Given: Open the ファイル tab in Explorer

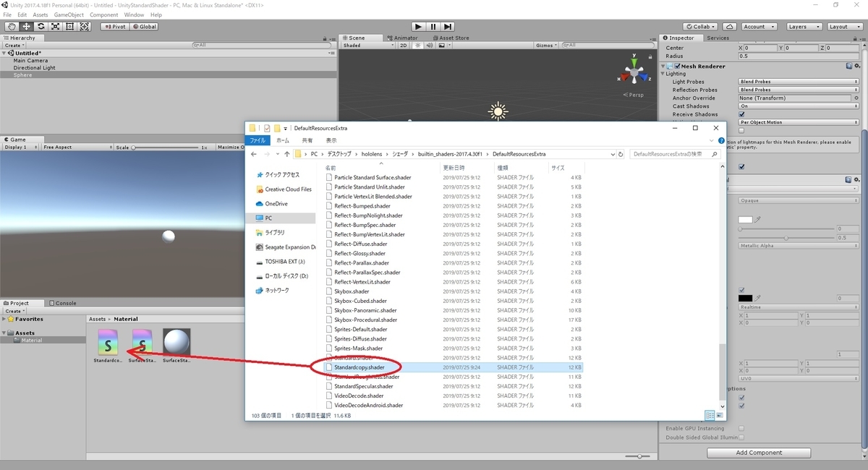Looking at the screenshot, I should (x=258, y=140).
